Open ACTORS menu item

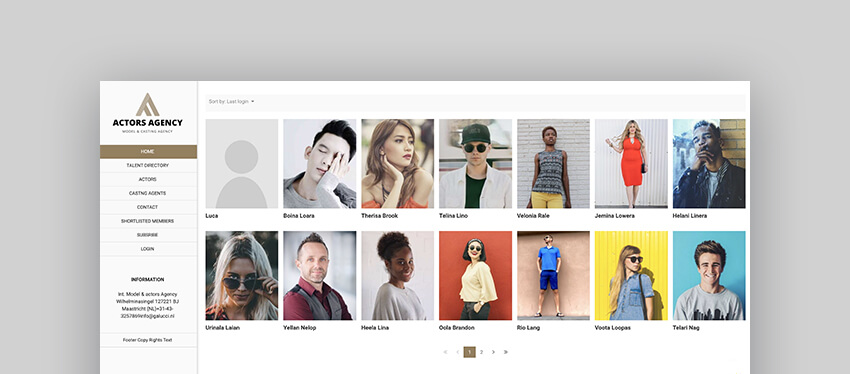tap(148, 179)
